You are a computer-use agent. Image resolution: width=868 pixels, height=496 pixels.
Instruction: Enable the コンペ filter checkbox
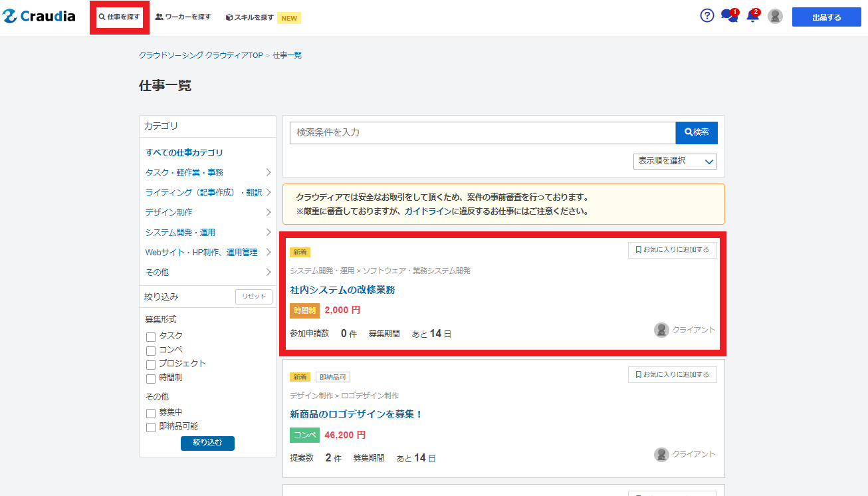point(151,350)
